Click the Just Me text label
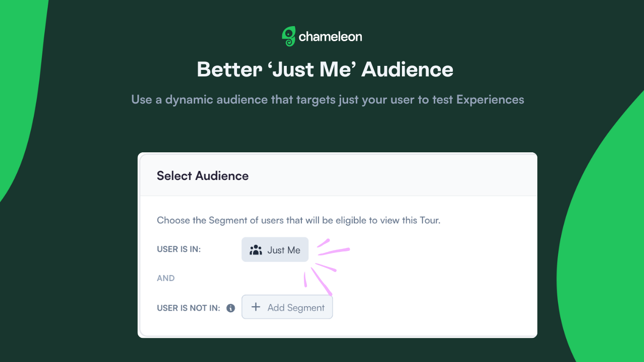Viewport: 644px width, 362px height. tap(284, 250)
